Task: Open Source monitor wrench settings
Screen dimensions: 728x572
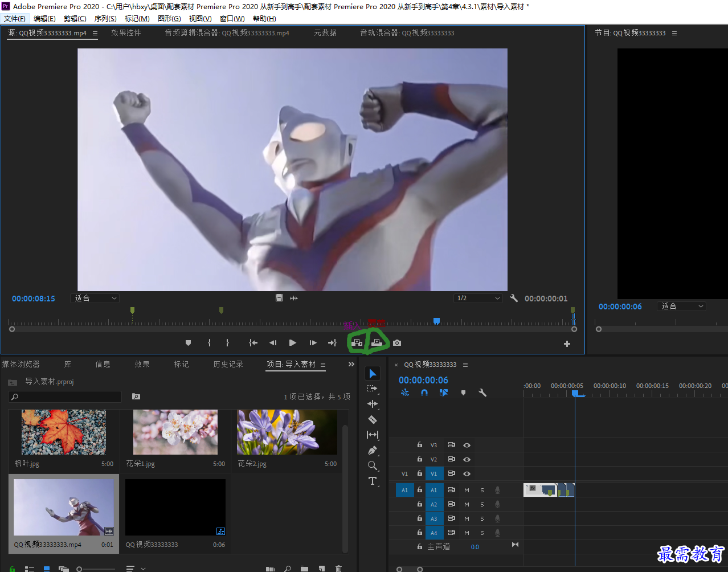Action: pos(514,298)
